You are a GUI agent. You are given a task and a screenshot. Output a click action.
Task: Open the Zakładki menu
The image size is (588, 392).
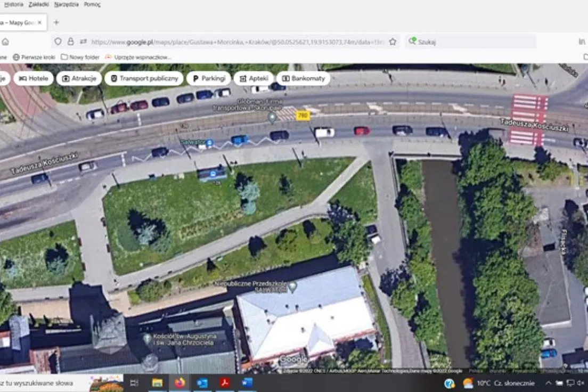39,4
